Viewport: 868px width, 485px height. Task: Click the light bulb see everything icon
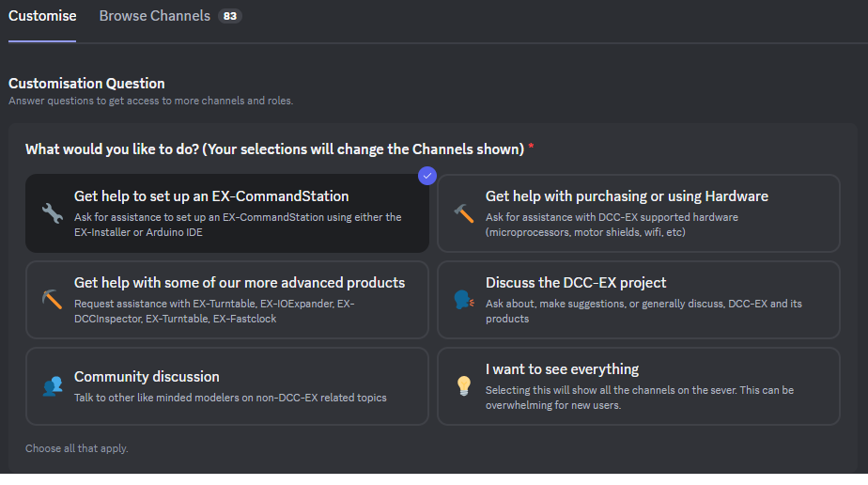pos(463,385)
